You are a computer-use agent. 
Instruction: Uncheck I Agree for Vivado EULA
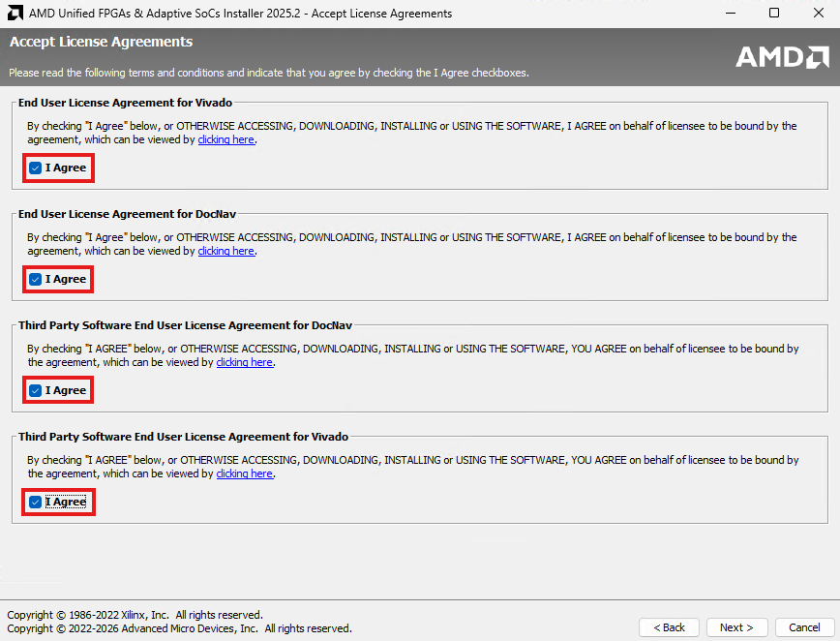tap(36, 168)
